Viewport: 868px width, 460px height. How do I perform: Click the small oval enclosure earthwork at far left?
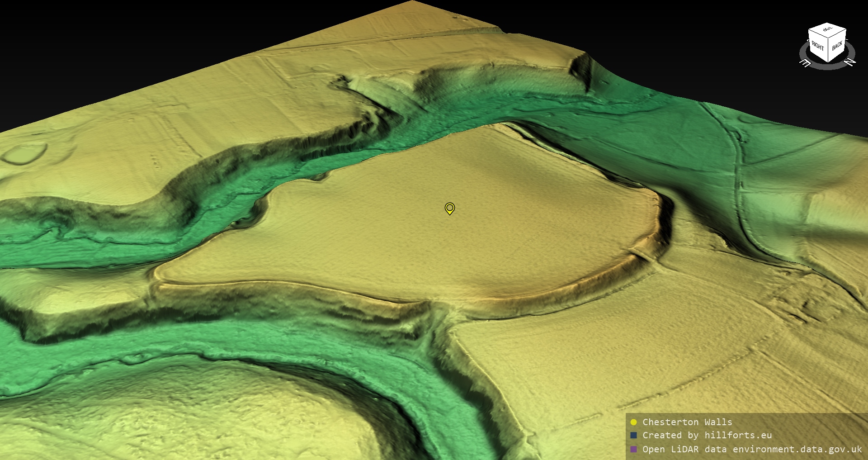pyautogui.click(x=25, y=153)
